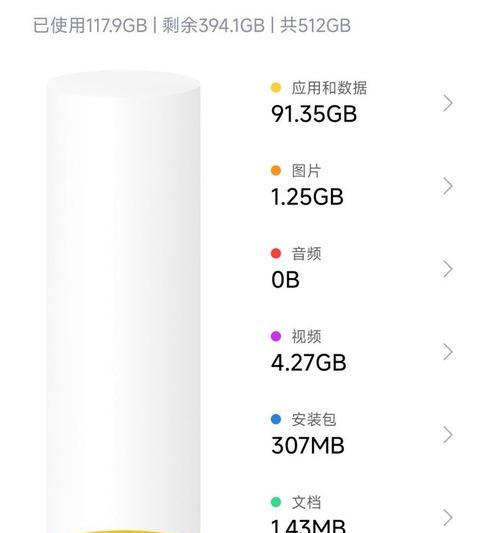Screen dimensions: 500x533
Task: Click the storage summary text 已使用117.9GB
Action: coord(90,25)
